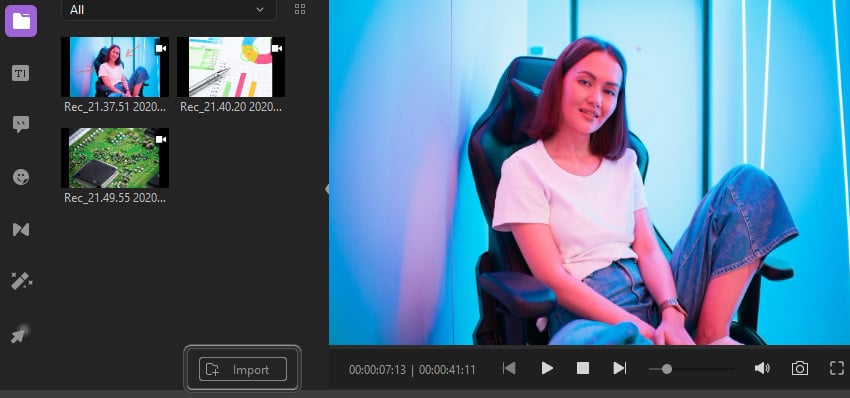Image resolution: width=850 pixels, height=398 pixels.
Task: Play the preview video
Action: [547, 369]
